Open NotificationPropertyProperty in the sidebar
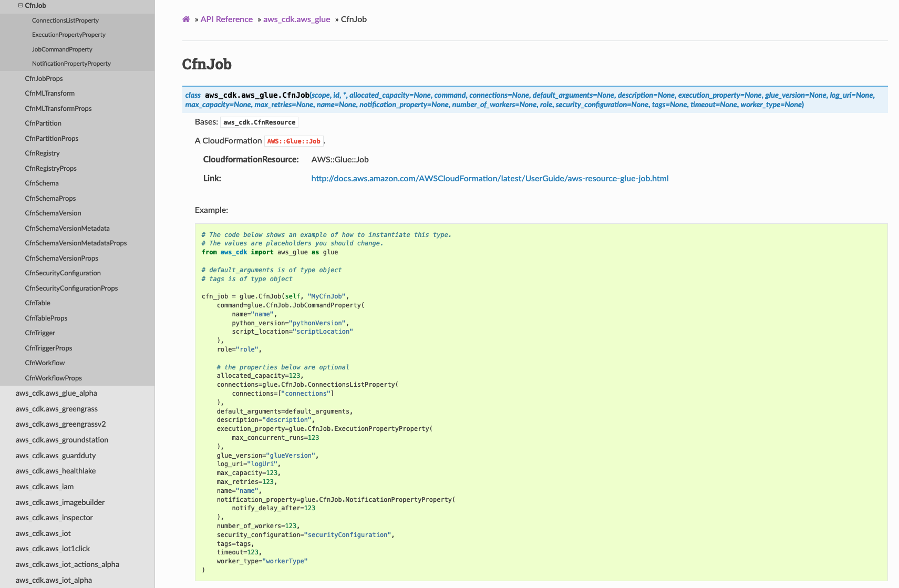This screenshot has width=899, height=588. pos(71,64)
